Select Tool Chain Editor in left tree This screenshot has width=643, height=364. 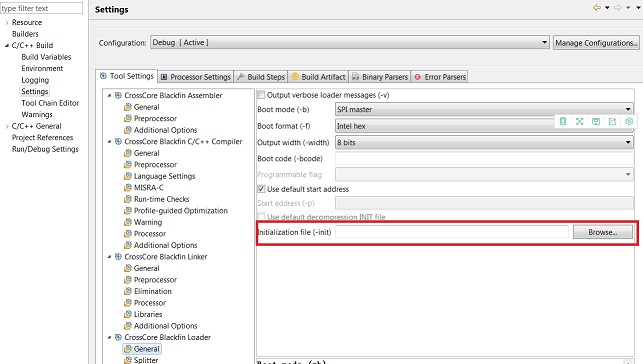coord(50,103)
